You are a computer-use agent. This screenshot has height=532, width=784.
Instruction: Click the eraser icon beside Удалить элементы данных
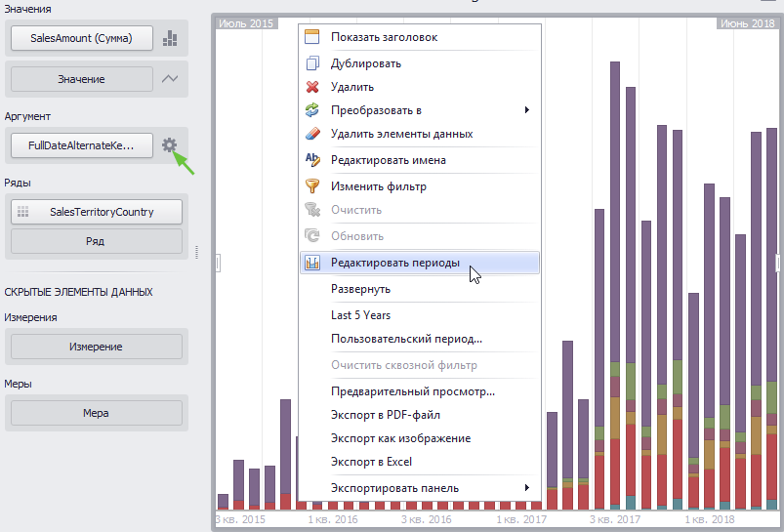tap(312, 134)
